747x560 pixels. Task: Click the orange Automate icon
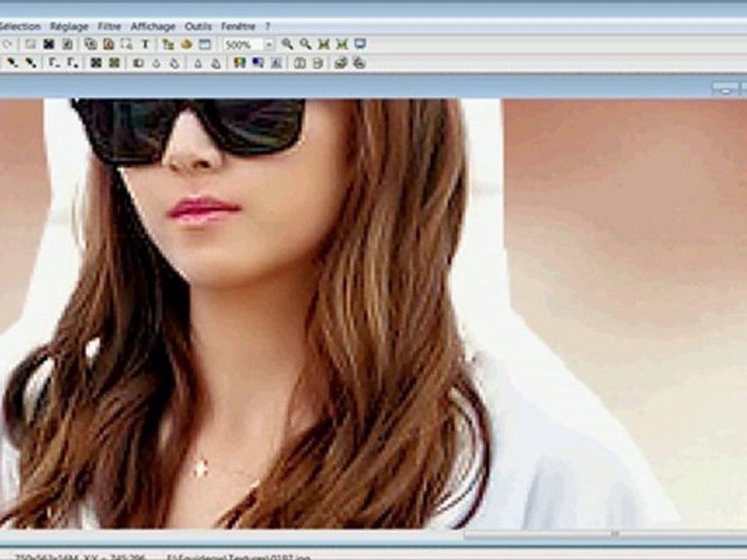click(x=186, y=45)
